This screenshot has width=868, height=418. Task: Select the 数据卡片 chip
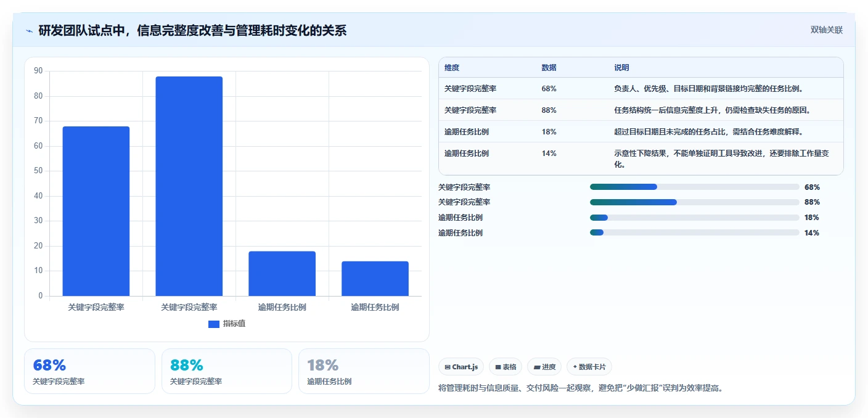(589, 367)
